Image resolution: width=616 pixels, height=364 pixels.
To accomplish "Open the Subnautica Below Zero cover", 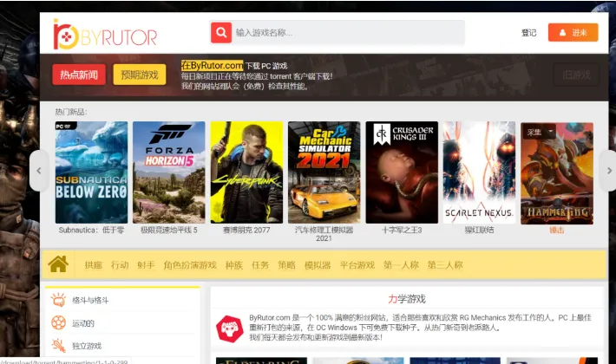I will (x=92, y=172).
